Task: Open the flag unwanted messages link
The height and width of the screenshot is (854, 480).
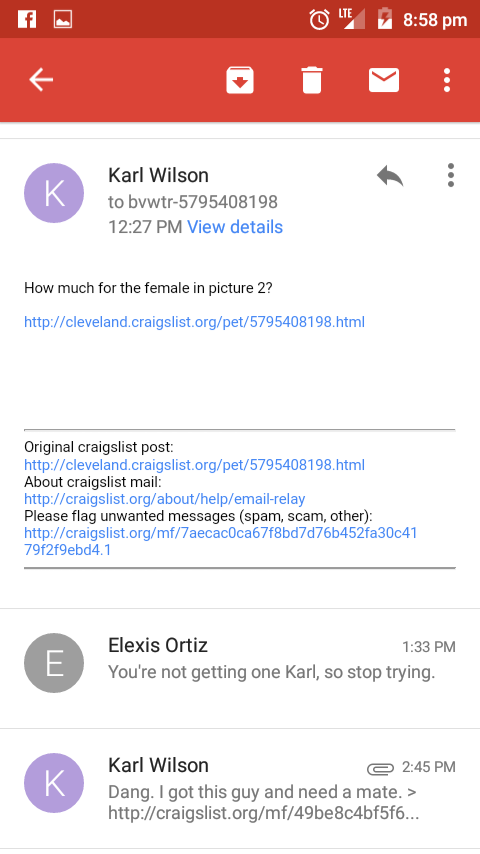Action: point(221,541)
